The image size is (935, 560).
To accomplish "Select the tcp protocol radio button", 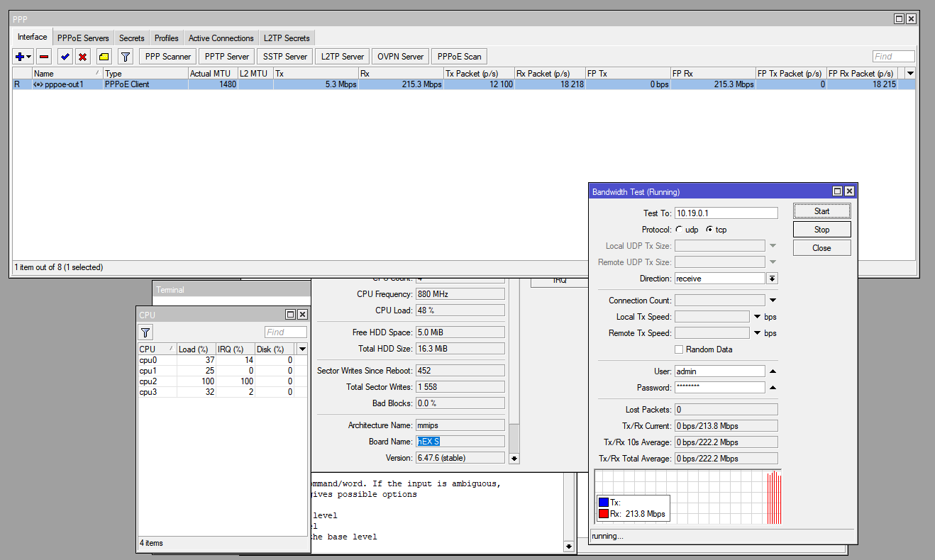I will pyautogui.click(x=709, y=230).
